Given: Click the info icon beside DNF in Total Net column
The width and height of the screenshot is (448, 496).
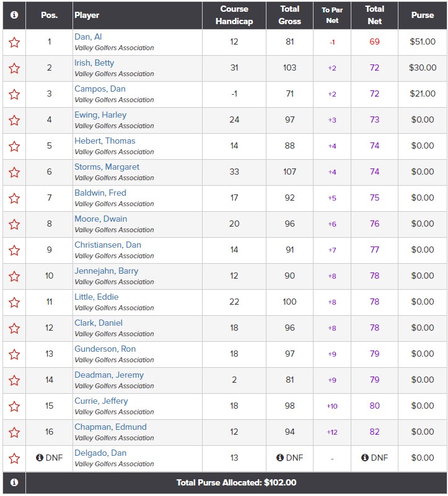Looking at the screenshot, I should (365, 458).
